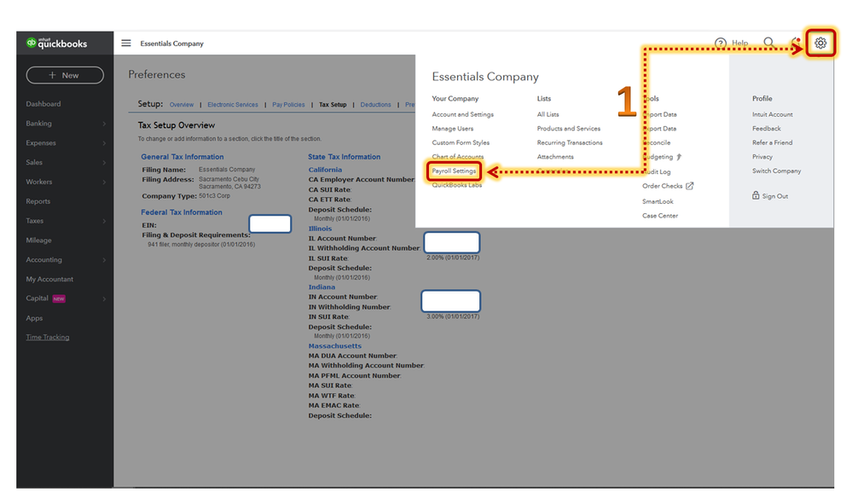
Task: Click the Massachusetts state link
Action: (334, 346)
